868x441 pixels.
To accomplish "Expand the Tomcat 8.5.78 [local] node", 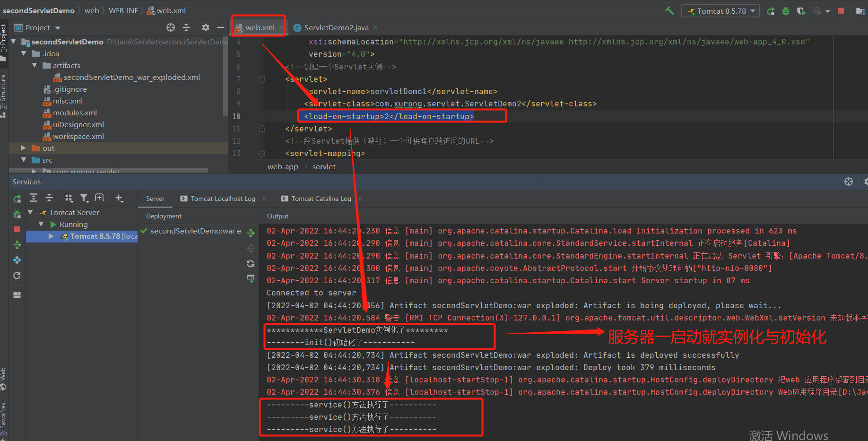I will click(x=51, y=236).
